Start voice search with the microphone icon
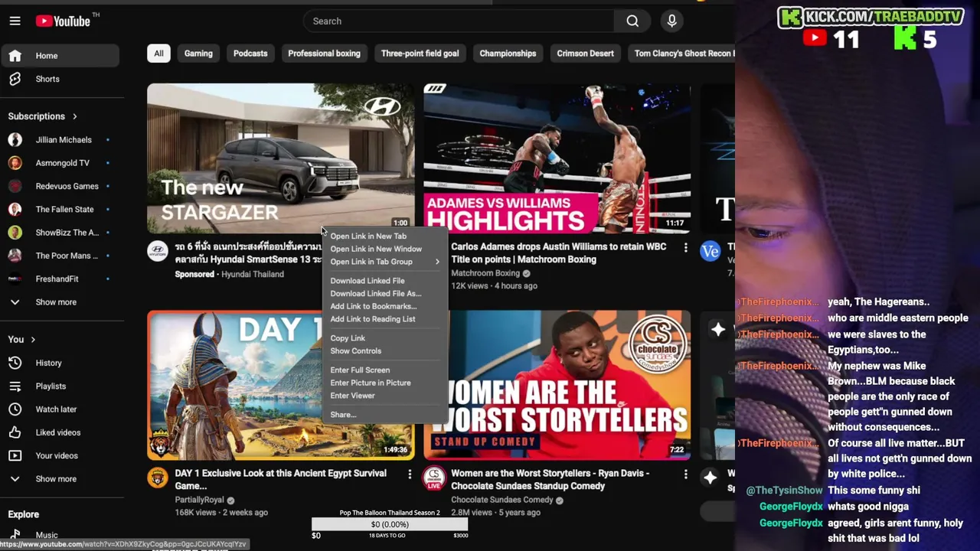This screenshot has width=980, height=551. click(671, 21)
